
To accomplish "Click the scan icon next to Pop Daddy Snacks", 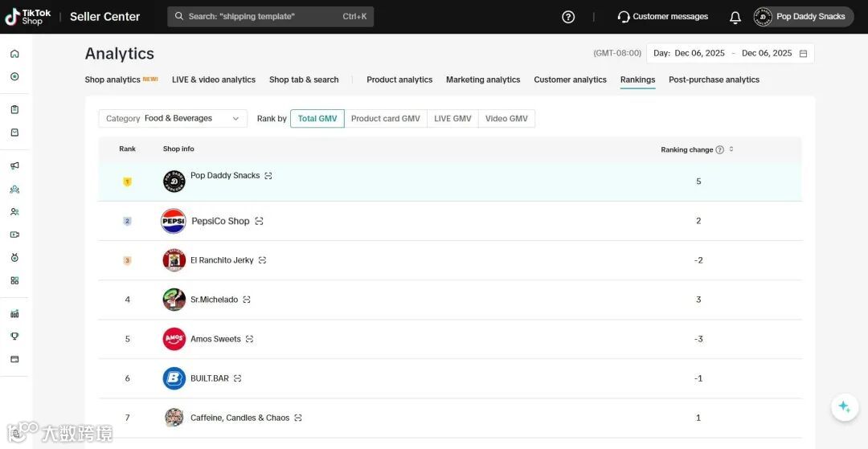I will click(x=268, y=176).
